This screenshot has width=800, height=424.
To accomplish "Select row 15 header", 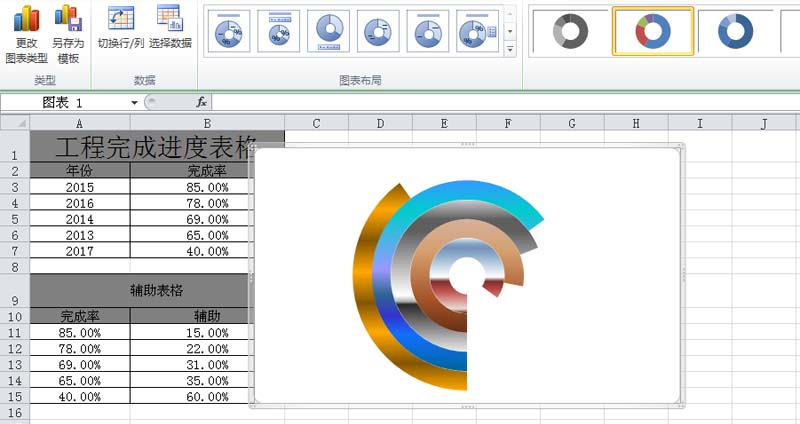I will [15, 396].
